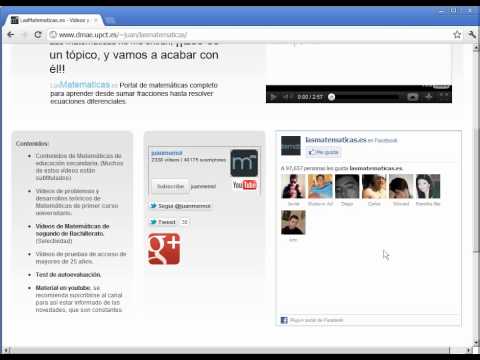The image size is (480, 360).
Task: Click the lasmatematicas.es Facebook page avatar
Action: pyautogui.click(x=291, y=146)
